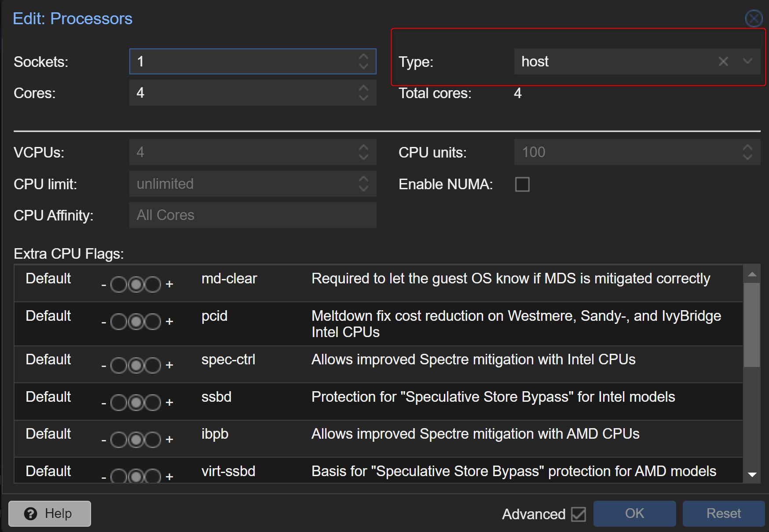The width and height of the screenshot is (769, 532).
Task: Increase the Sockets value with up arrow
Action: coord(363,57)
